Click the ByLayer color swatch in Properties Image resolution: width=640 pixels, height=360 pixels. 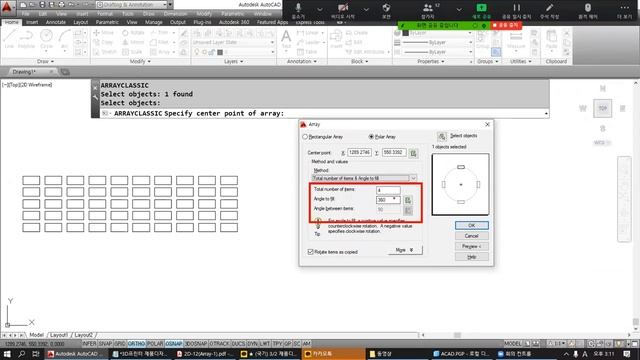(406, 33)
